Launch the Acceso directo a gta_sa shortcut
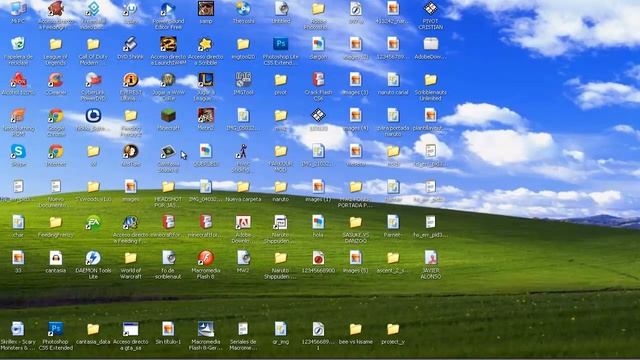This screenshot has height=360, width=640. coord(131,329)
